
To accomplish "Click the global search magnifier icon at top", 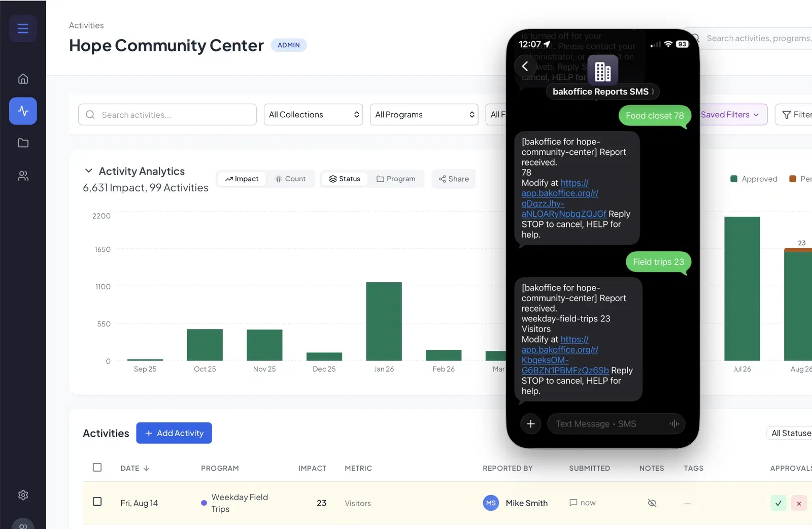I will 696,38.
